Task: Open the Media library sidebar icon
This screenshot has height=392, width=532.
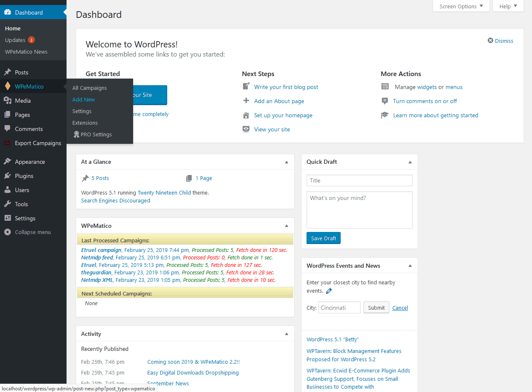Action: click(x=7, y=100)
